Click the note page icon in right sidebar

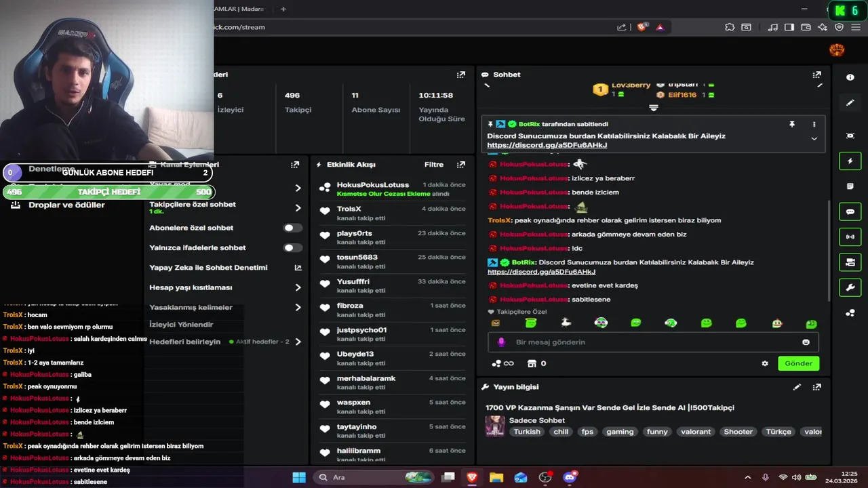coord(850,186)
